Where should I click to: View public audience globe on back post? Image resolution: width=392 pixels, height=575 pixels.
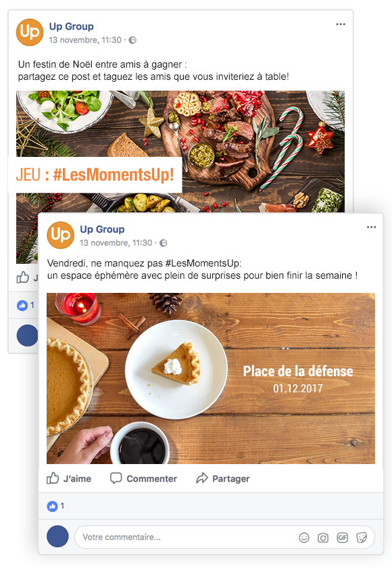point(132,41)
